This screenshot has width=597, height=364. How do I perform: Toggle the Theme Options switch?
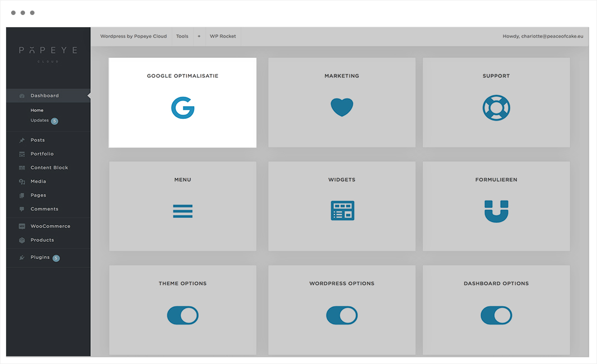182,315
